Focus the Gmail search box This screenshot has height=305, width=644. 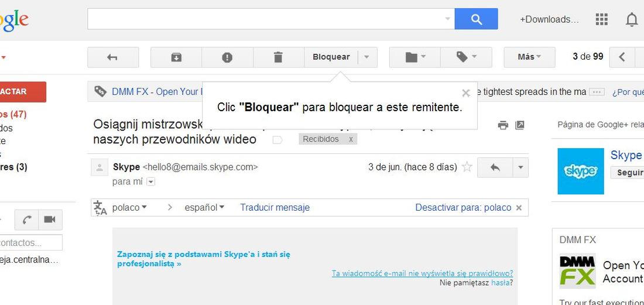pos(265,19)
